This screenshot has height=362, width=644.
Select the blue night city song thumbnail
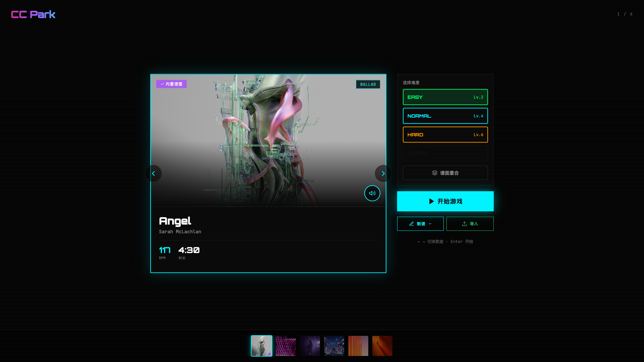click(x=334, y=346)
